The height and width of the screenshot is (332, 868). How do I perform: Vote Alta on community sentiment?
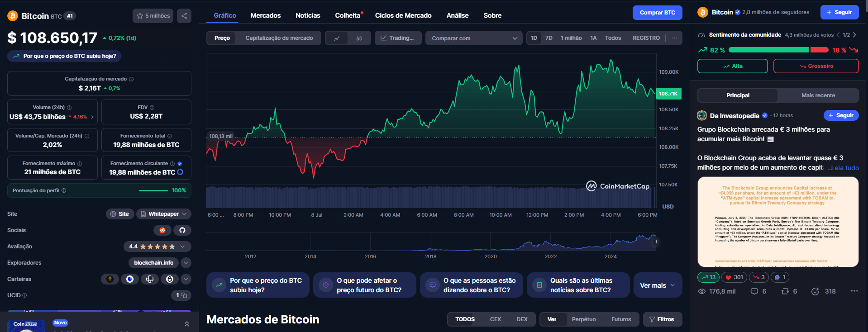pyautogui.click(x=733, y=66)
